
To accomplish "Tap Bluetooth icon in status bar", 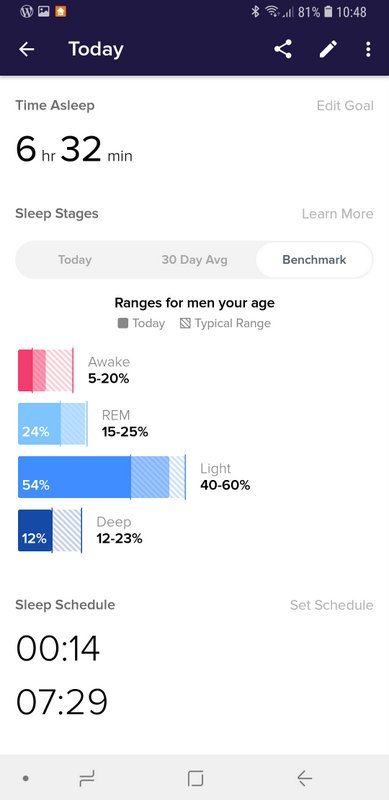I will click(x=255, y=11).
